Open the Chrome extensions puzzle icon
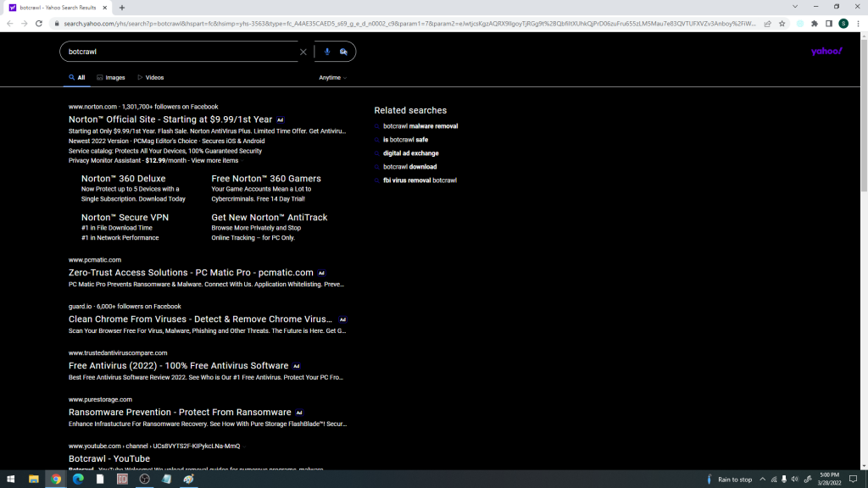The height and width of the screenshot is (488, 868). pos(815,24)
